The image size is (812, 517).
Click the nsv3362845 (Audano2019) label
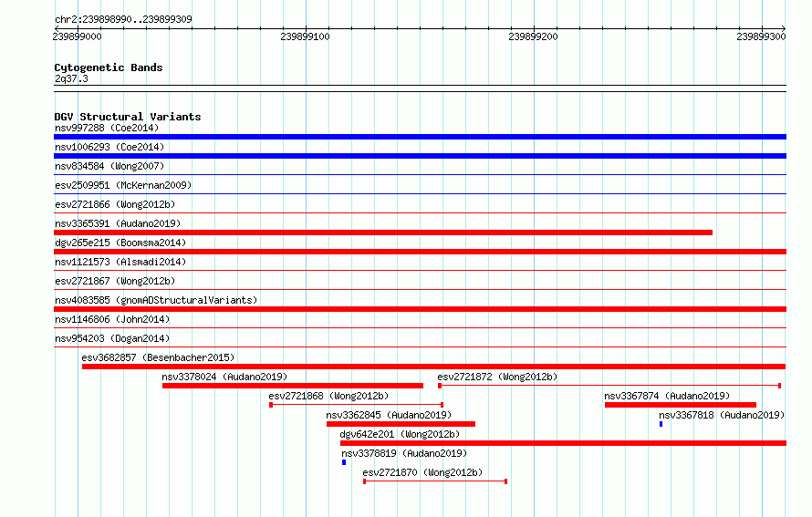tap(389, 415)
